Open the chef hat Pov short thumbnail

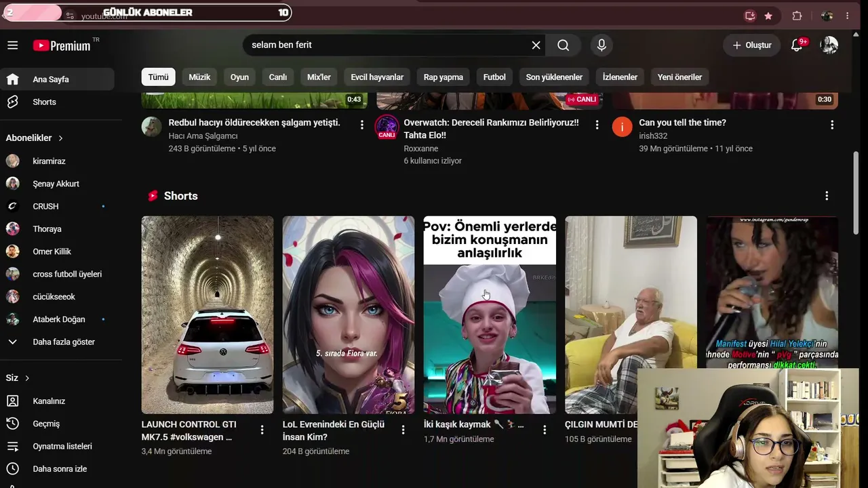click(x=490, y=314)
